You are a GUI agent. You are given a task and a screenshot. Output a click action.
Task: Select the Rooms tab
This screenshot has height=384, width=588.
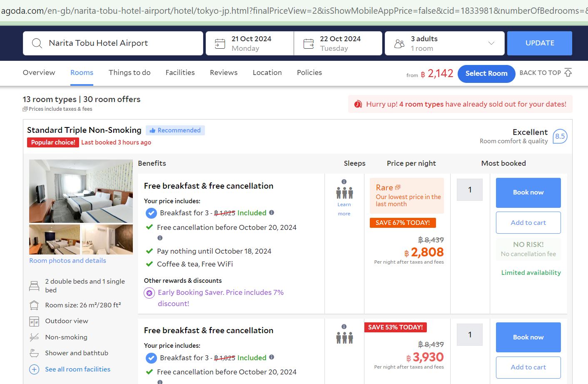(x=82, y=72)
